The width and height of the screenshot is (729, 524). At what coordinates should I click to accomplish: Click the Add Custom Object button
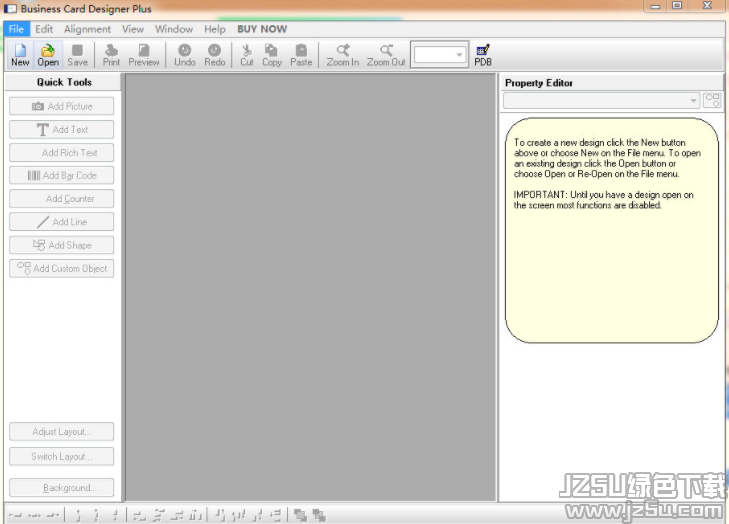tap(61, 268)
